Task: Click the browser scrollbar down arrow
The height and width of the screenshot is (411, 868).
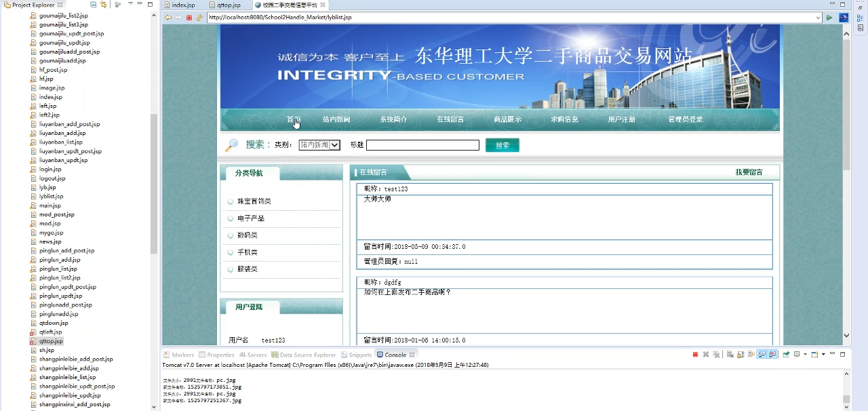Action: tap(846, 335)
